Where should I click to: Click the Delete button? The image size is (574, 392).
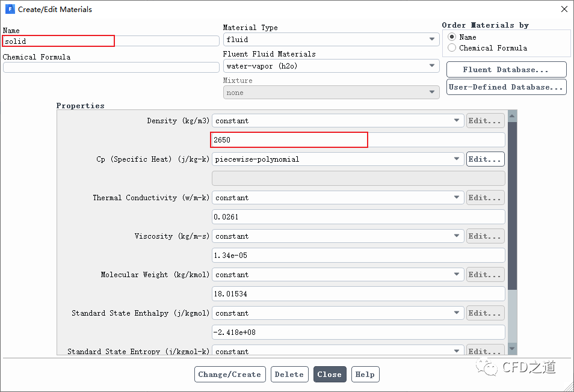(289, 375)
